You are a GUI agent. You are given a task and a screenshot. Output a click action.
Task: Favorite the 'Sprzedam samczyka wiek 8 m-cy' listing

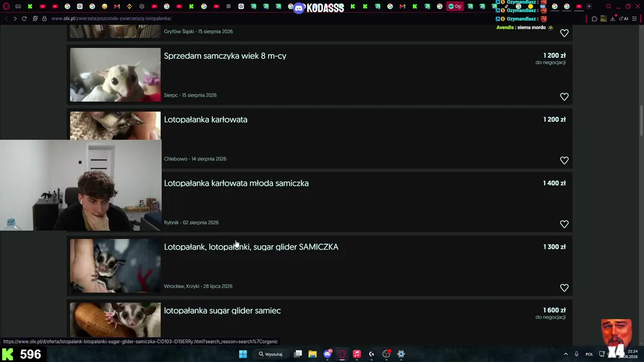[x=564, y=97]
